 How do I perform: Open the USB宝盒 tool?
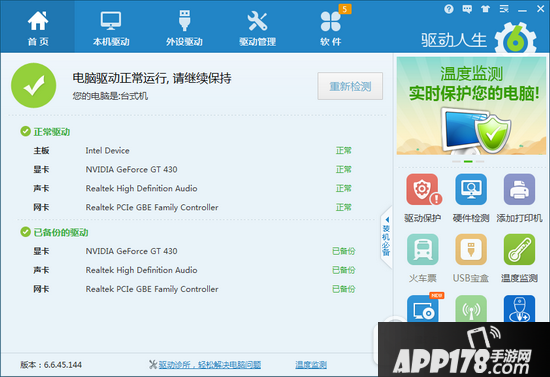point(471,258)
